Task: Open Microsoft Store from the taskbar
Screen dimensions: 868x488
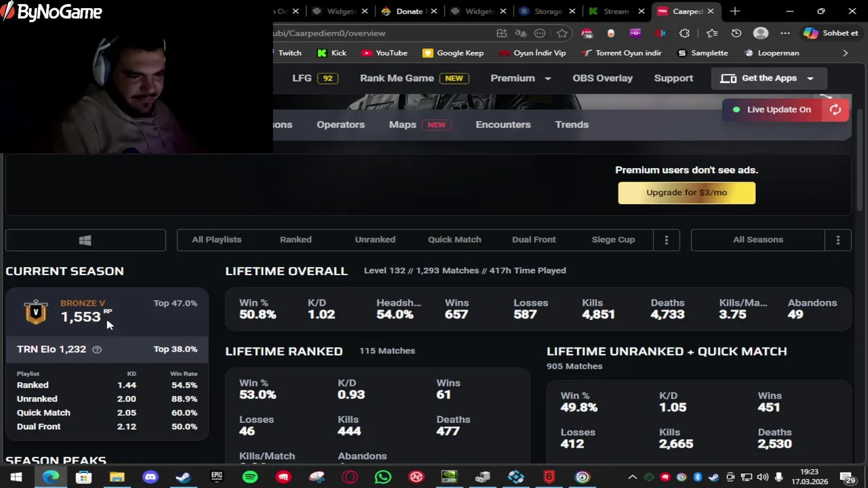Action: click(83, 477)
